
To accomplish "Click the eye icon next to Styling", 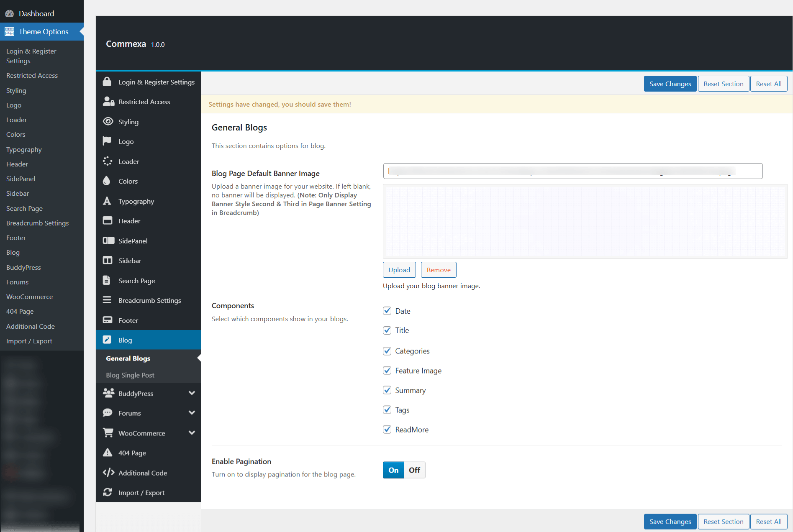I will (x=108, y=122).
